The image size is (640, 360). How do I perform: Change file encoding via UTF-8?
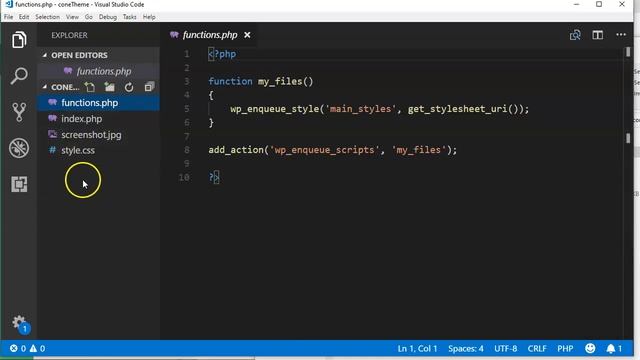[505, 349]
